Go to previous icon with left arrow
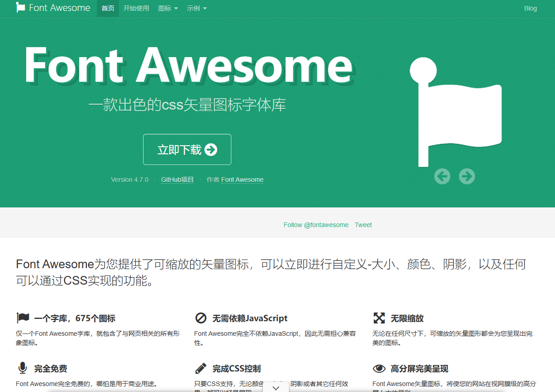This screenshot has height=392, width=555. tap(442, 176)
